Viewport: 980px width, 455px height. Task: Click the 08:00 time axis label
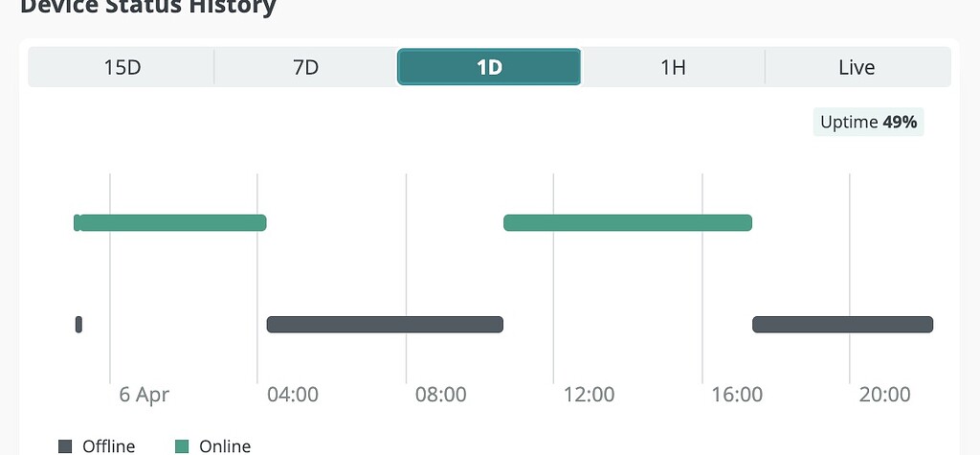[440, 395]
